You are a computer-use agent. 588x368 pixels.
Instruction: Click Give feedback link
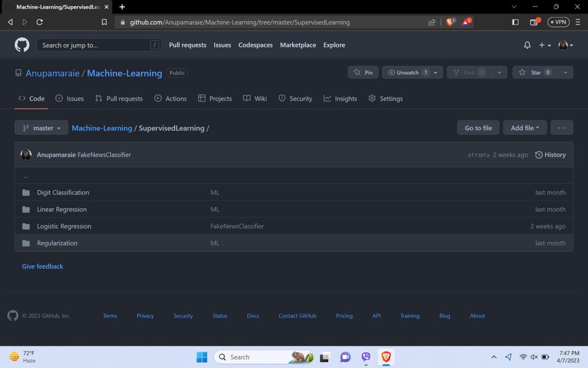click(x=42, y=267)
